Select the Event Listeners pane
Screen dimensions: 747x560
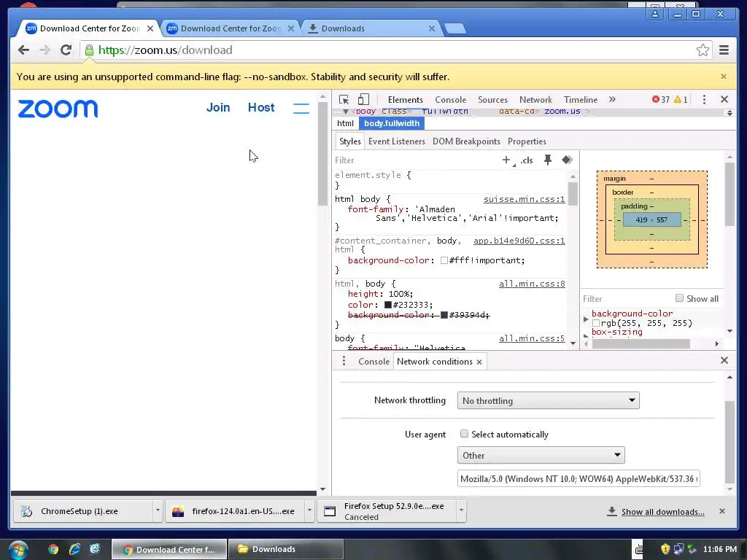[x=396, y=141]
